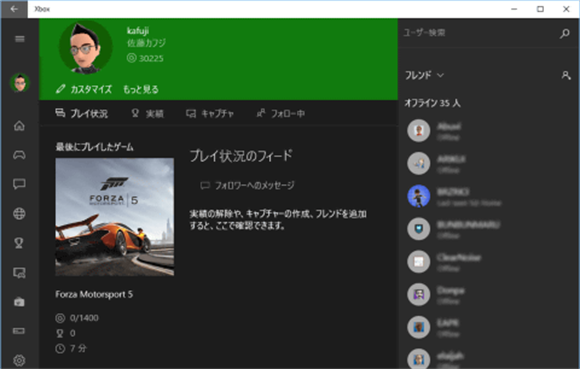Expand the フレンド dropdown filter
Image resolution: width=580 pixels, height=369 pixels.
coord(424,75)
